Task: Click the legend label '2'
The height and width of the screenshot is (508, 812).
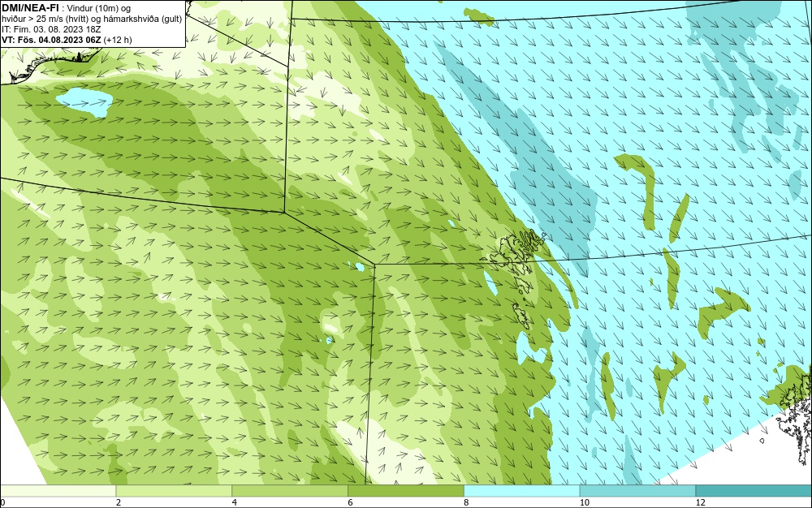Action: (118, 502)
